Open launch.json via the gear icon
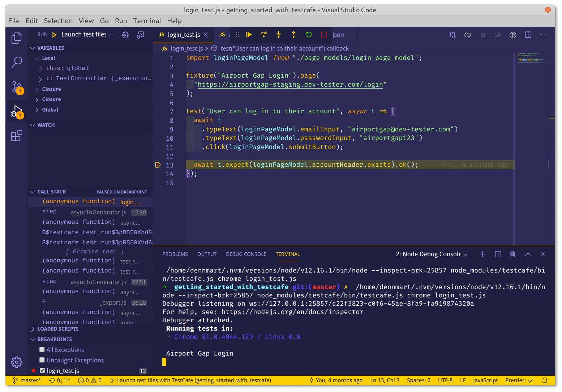This screenshot has width=562, height=392. (x=125, y=35)
